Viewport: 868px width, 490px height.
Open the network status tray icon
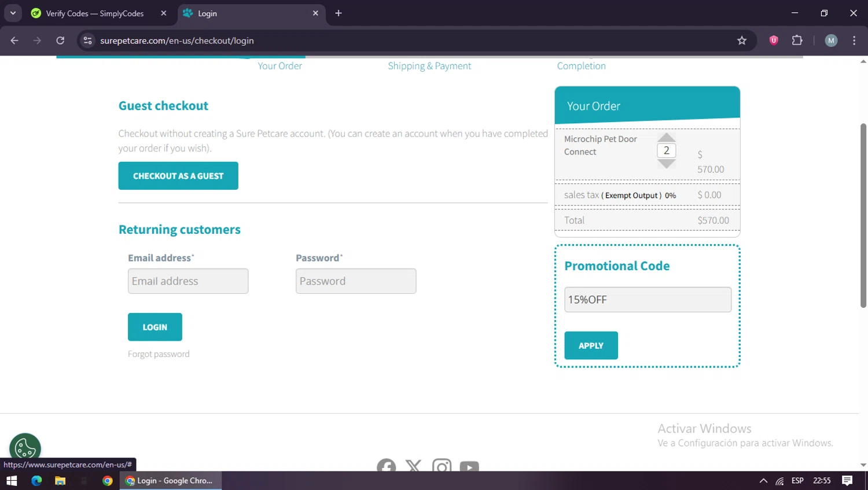coord(779,481)
